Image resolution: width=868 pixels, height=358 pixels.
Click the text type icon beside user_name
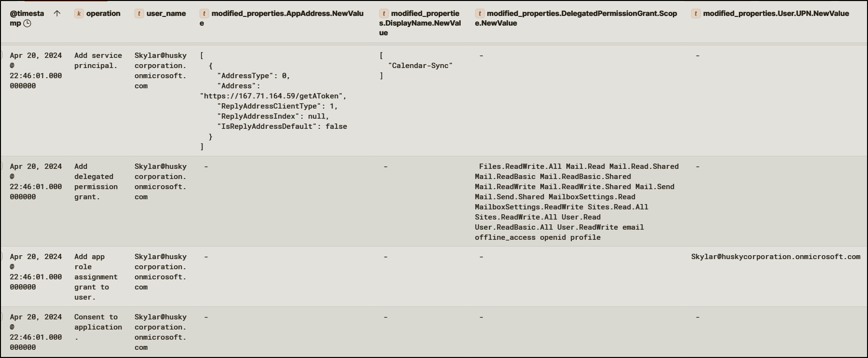[139, 14]
